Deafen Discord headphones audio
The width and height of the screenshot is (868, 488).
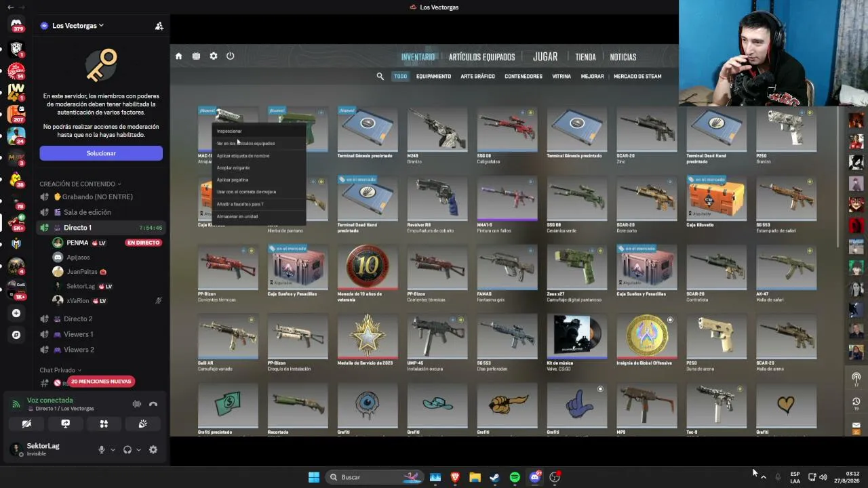coord(127,449)
